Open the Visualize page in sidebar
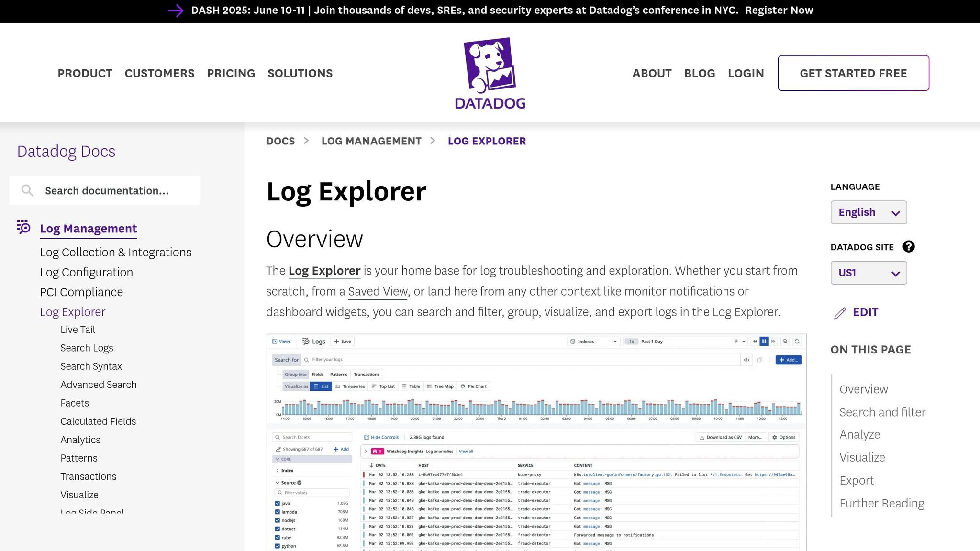The width and height of the screenshot is (980, 551). [x=79, y=495]
